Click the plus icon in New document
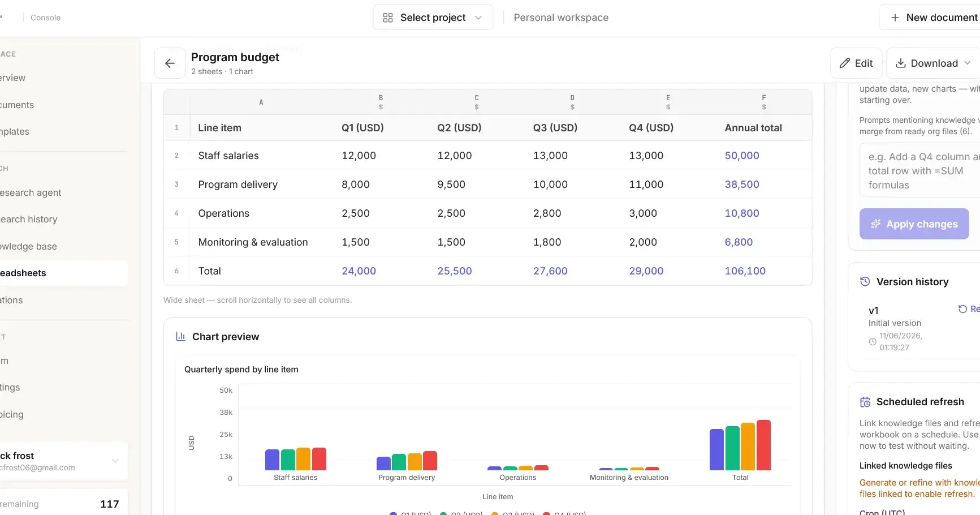This screenshot has height=515, width=980. tap(895, 18)
